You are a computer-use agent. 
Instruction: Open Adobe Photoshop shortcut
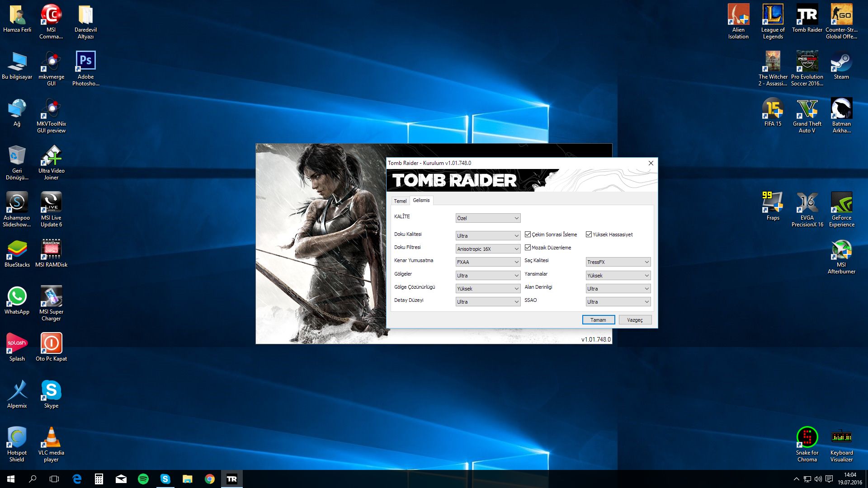coord(85,68)
